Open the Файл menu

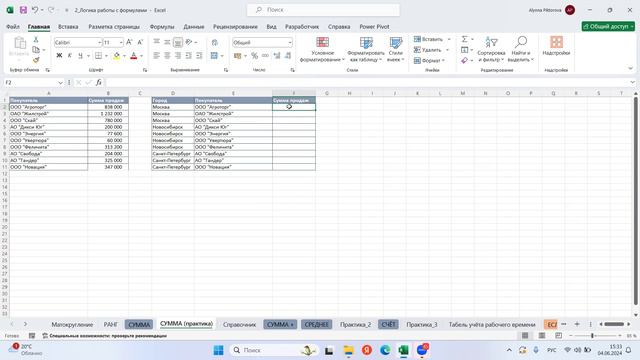(13, 27)
